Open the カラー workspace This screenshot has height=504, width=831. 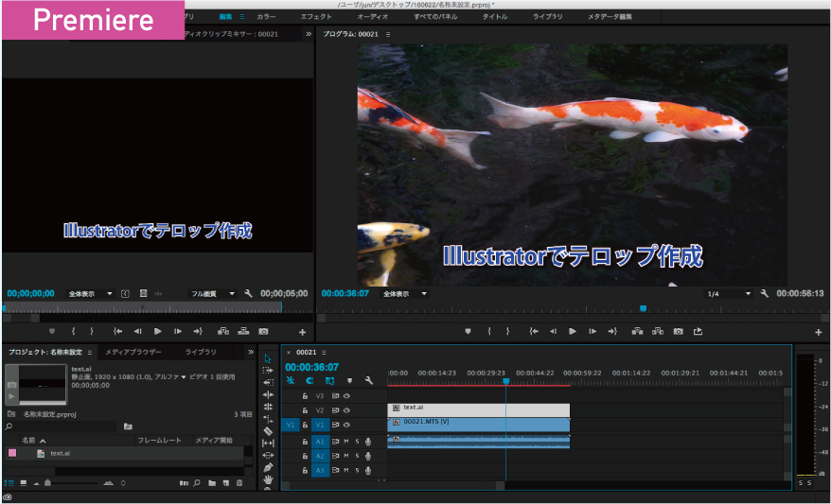pos(266,17)
